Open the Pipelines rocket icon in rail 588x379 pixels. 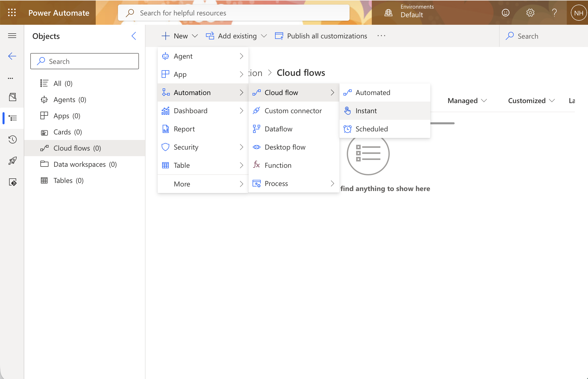[13, 161]
